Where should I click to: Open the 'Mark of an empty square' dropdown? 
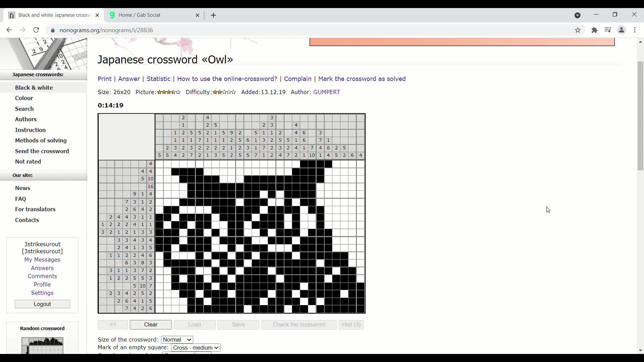point(195,348)
